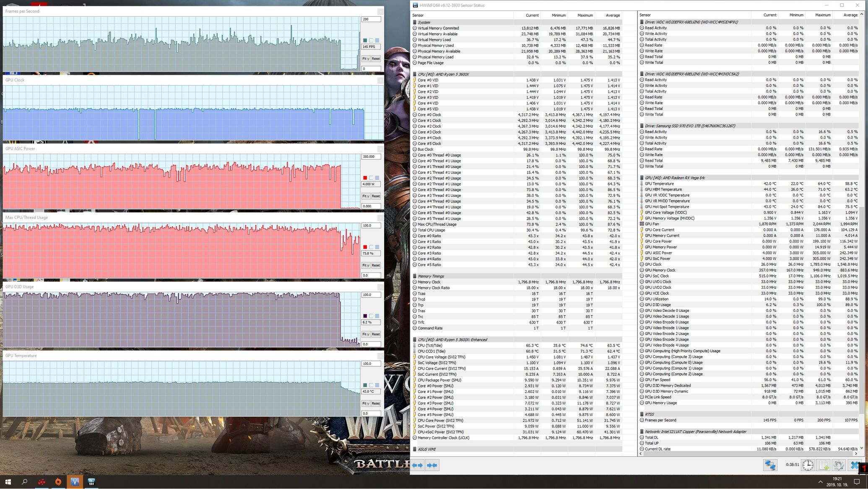Open the red dots app in taskbar
Image resolution: width=868 pixels, height=489 pixels.
pyautogui.click(x=42, y=482)
